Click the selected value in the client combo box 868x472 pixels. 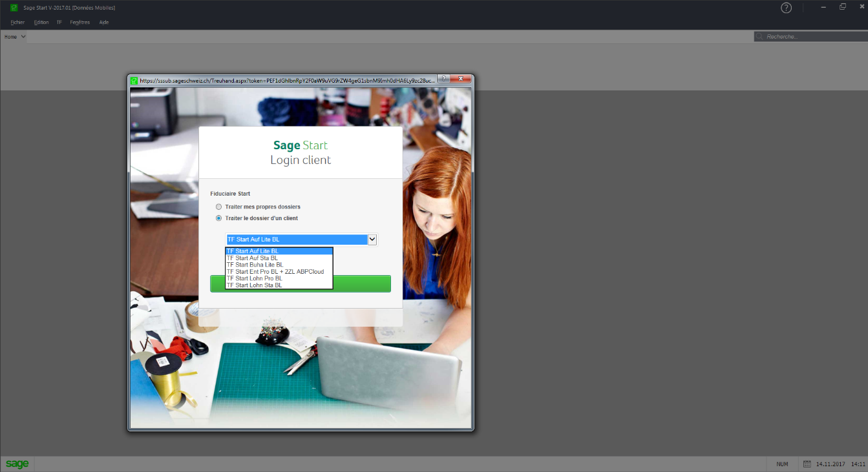pos(297,240)
